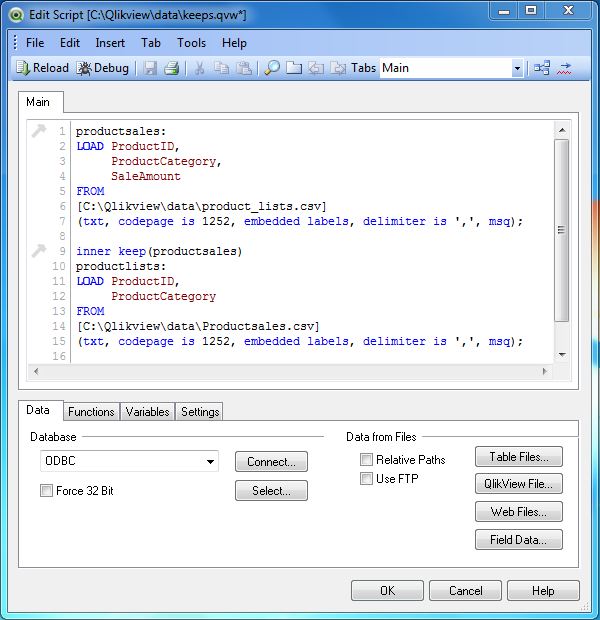The width and height of the screenshot is (600, 620).
Task: Click the Cancel button
Action: (x=466, y=591)
